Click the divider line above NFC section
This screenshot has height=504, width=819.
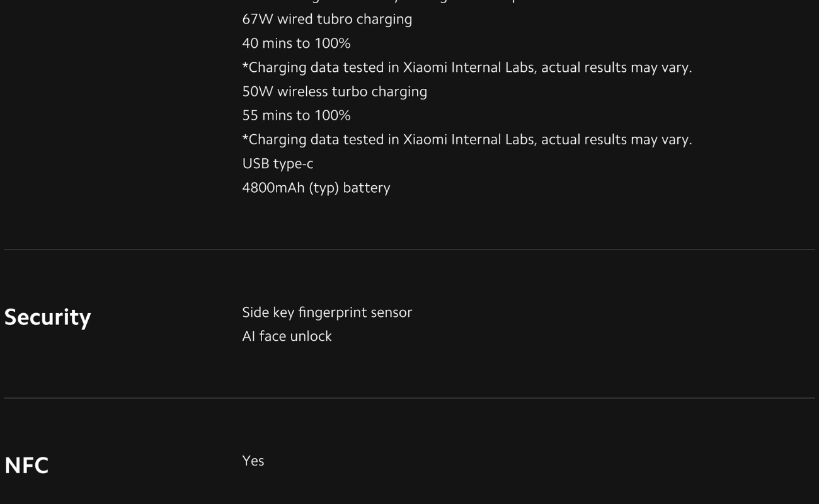pos(409,398)
